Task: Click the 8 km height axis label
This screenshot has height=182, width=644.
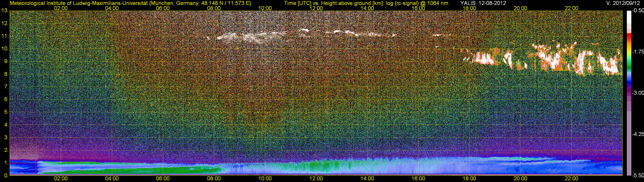Action: point(6,74)
